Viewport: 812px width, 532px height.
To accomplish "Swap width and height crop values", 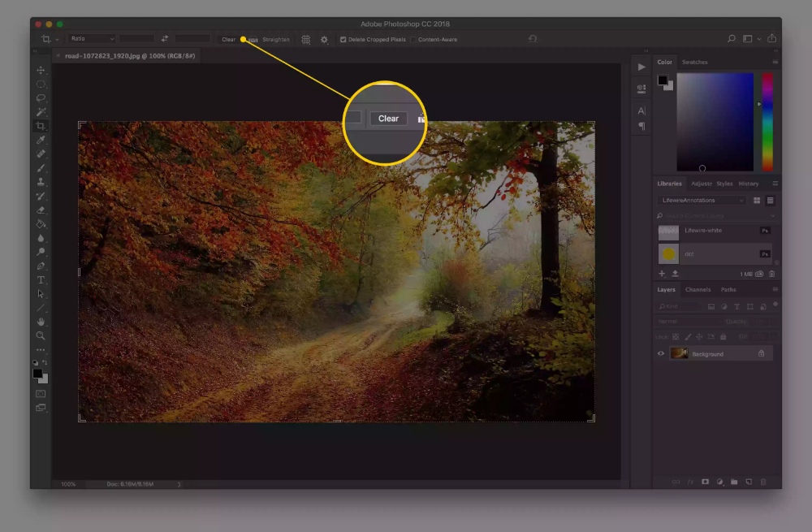I will coord(165,39).
